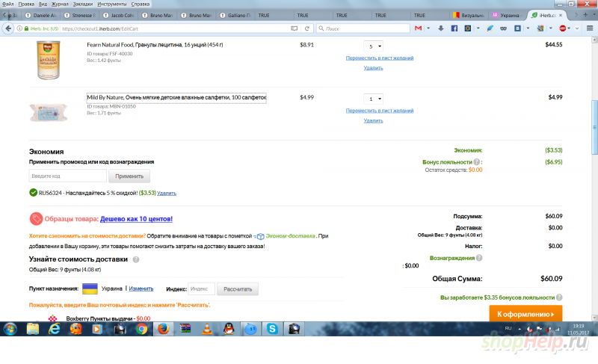Click the help icon next to Бонус лояльности
Screen dimensions: 598x364
pyautogui.click(x=477, y=162)
